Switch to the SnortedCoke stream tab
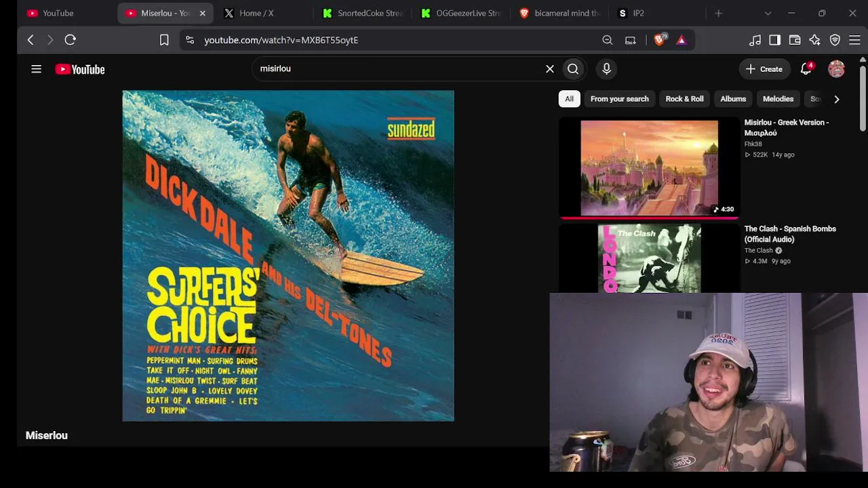The width and height of the screenshot is (868, 488). coord(363,13)
